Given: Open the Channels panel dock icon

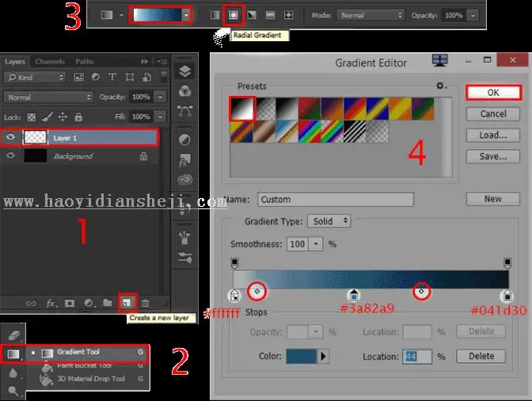Looking at the screenshot, I should pos(185,91).
